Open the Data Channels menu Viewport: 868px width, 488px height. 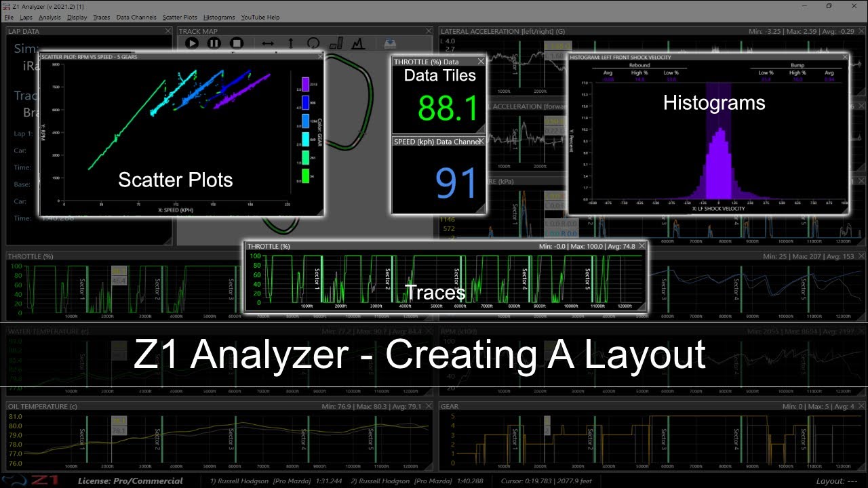(136, 17)
